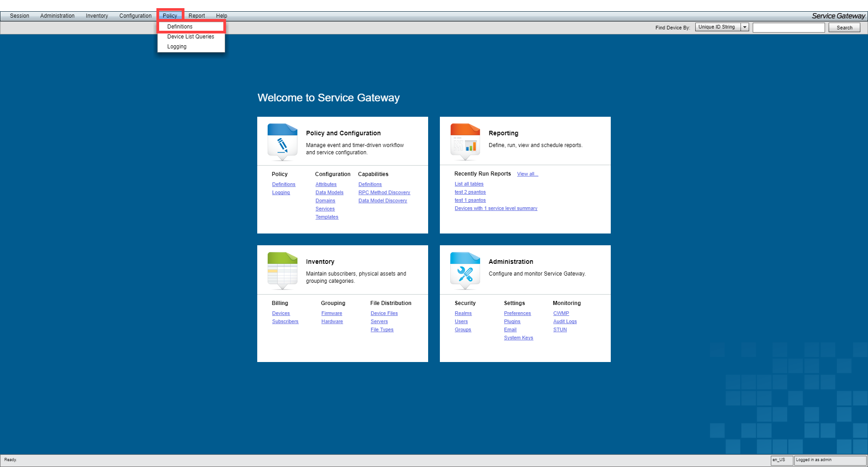Open the Audit Logs monitoring link

tap(565, 322)
